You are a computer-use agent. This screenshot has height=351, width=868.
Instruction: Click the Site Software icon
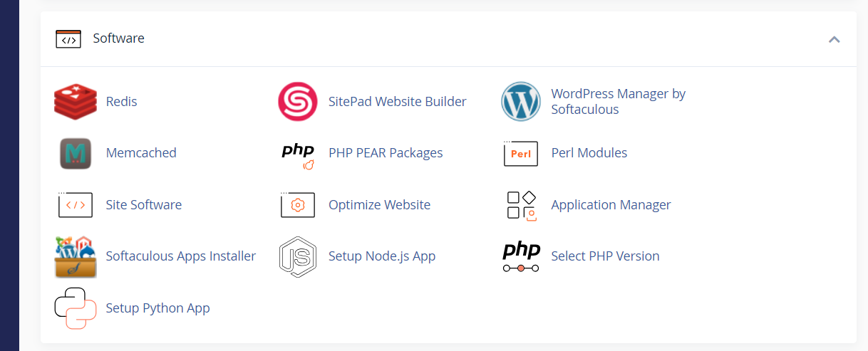(75, 205)
